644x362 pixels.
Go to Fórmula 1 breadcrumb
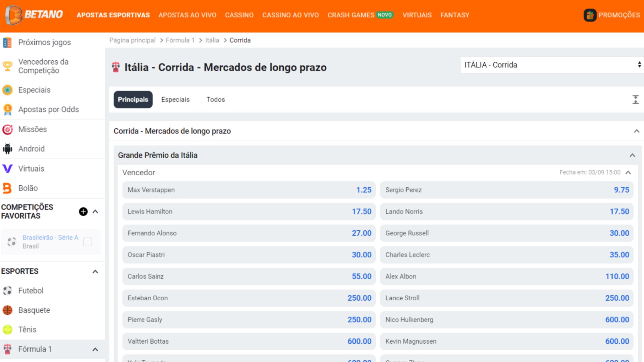pyautogui.click(x=180, y=40)
